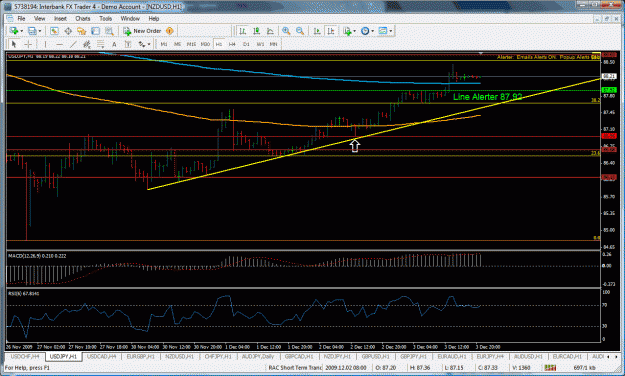Viewport: 625px width, 376px height.
Task: Open the Insert menu
Action: [60, 18]
